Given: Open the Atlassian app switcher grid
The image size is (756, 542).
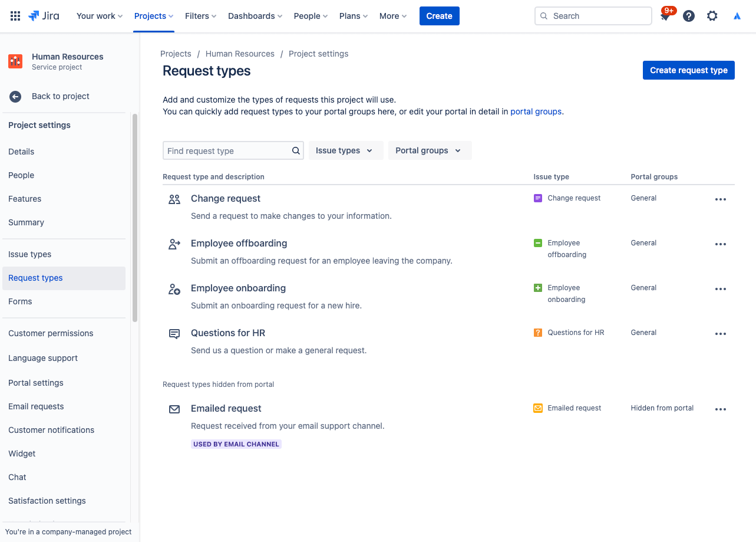Looking at the screenshot, I should coord(15,16).
